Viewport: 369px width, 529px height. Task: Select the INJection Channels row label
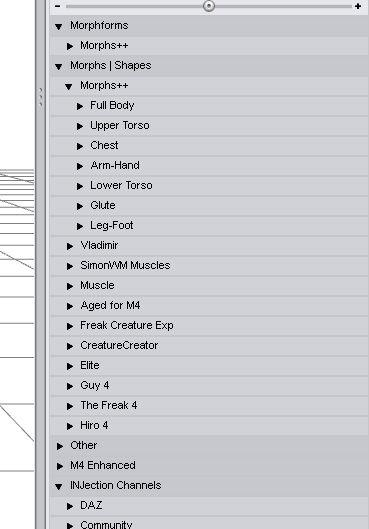click(116, 485)
